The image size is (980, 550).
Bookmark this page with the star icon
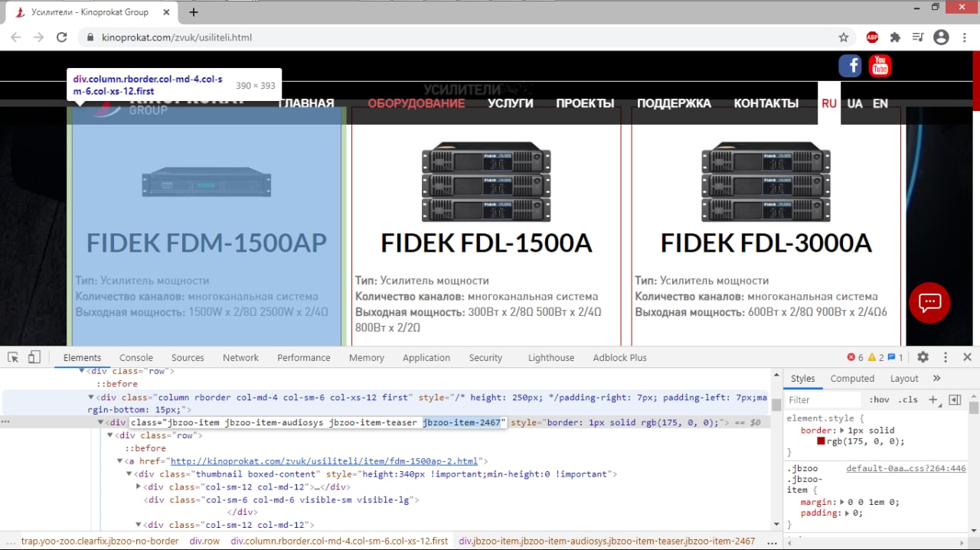(844, 37)
